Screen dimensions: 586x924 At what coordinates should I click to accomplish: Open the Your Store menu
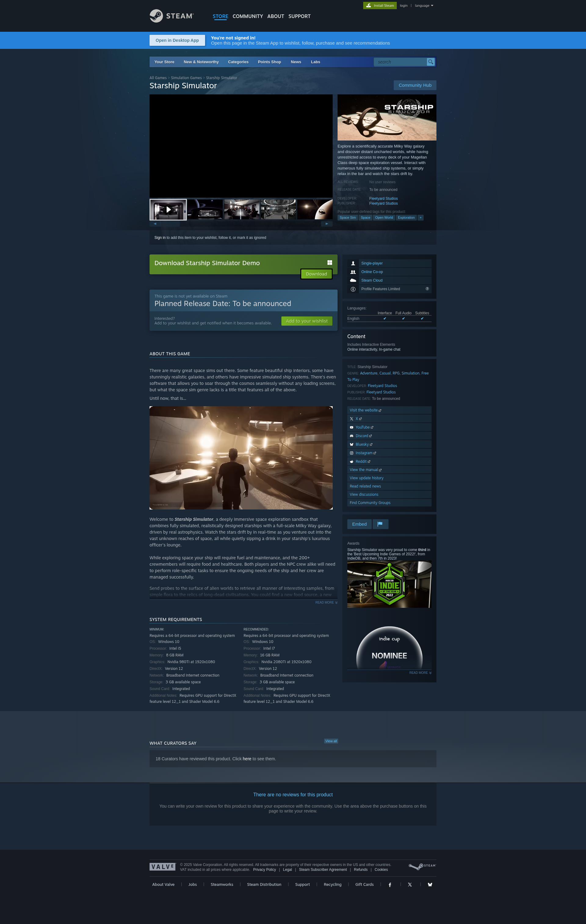click(x=164, y=62)
